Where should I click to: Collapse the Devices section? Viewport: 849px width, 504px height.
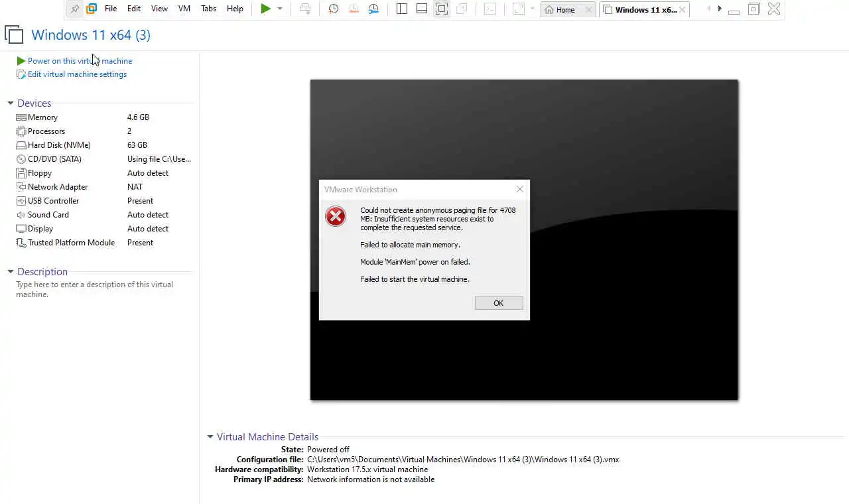tap(11, 103)
